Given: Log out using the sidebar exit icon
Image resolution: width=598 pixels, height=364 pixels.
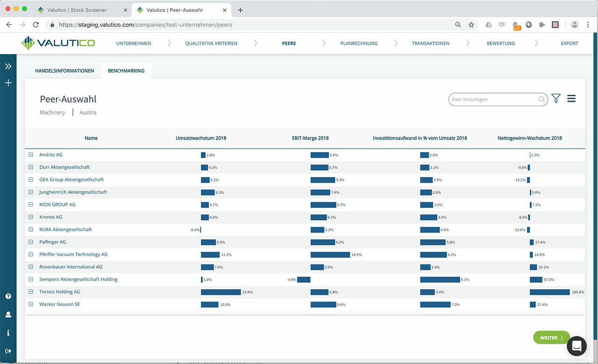Looking at the screenshot, I should click(x=8, y=351).
